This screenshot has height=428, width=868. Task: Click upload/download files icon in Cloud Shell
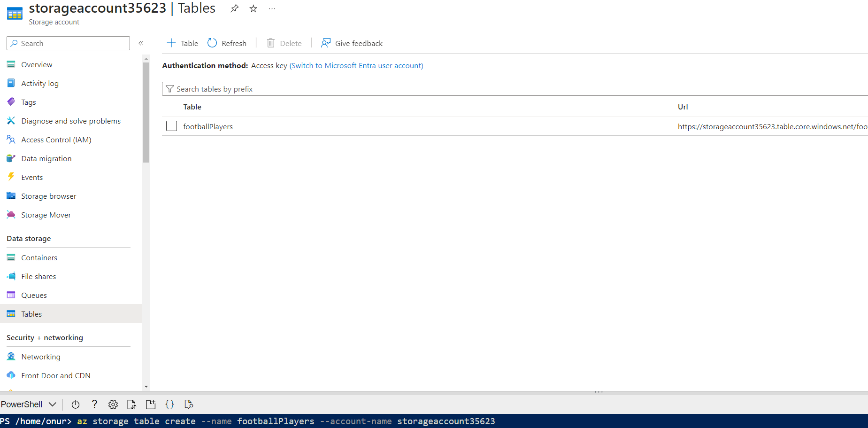[132, 405]
